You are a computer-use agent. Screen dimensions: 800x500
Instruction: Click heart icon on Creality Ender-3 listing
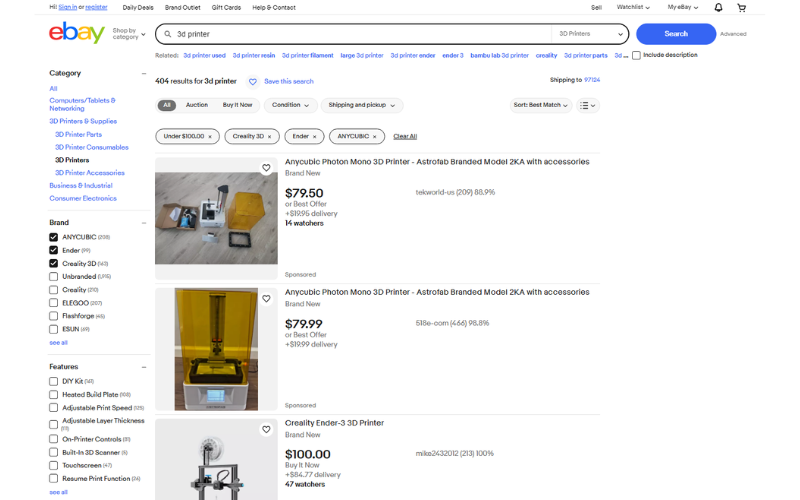coord(266,430)
